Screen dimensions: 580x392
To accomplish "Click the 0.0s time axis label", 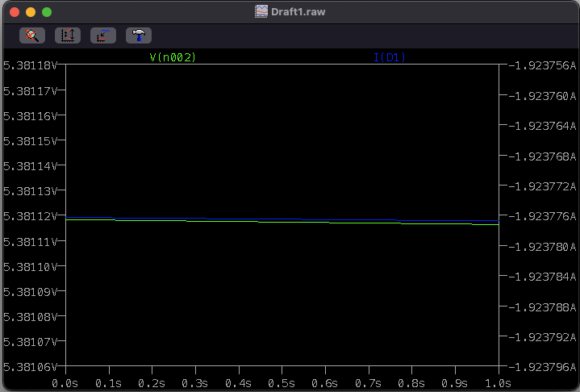I will [65, 383].
